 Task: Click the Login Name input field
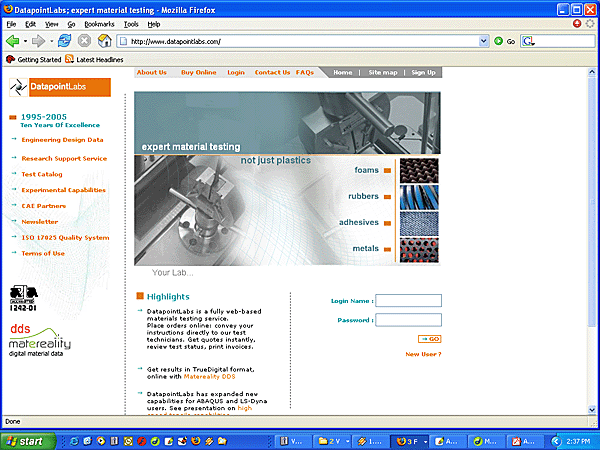click(408, 301)
